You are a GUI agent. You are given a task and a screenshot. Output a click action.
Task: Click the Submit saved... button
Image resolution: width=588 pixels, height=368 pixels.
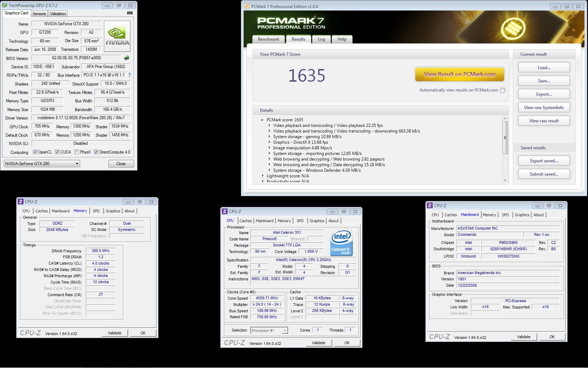tap(544, 174)
